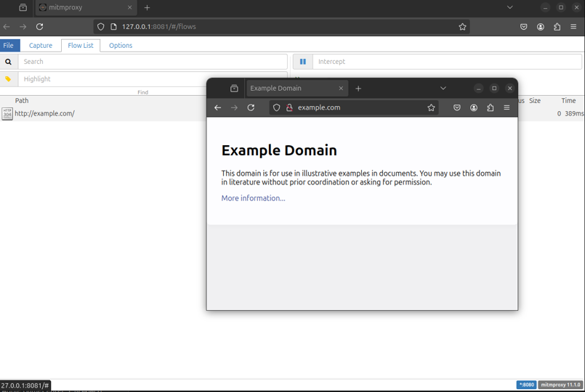Reload the example.com page
This screenshot has width=585, height=392.
[x=251, y=107]
